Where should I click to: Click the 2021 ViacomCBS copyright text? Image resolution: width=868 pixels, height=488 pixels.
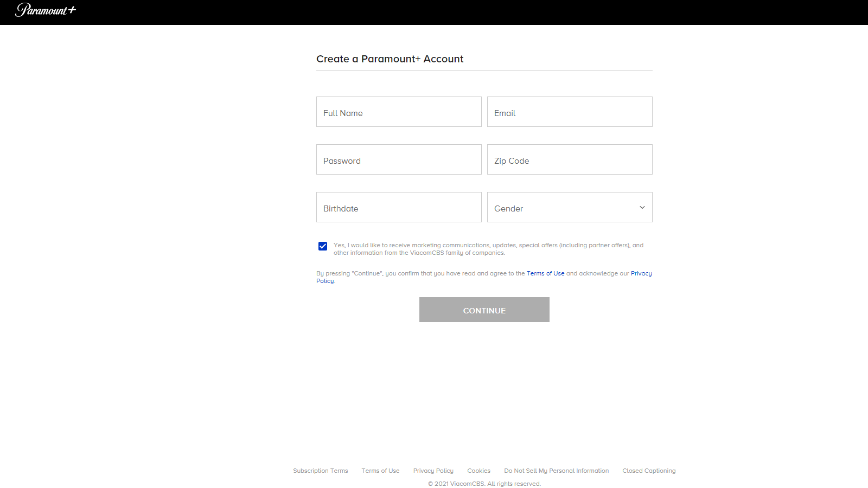point(484,484)
